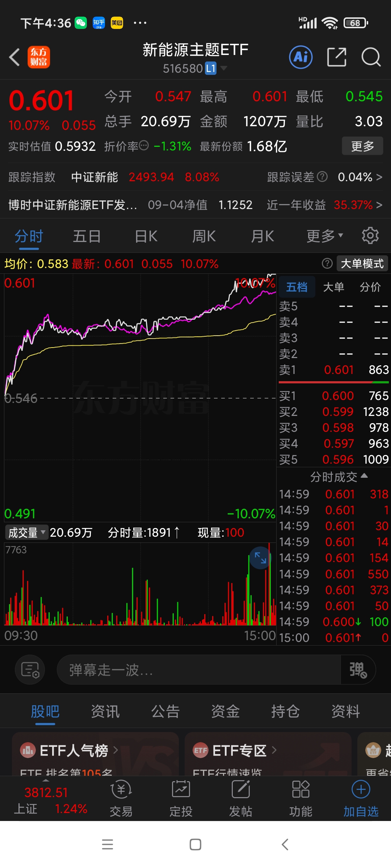Image resolution: width=391 pixels, height=868 pixels.
Task: Switch to 月K chart tab
Action: tap(263, 236)
